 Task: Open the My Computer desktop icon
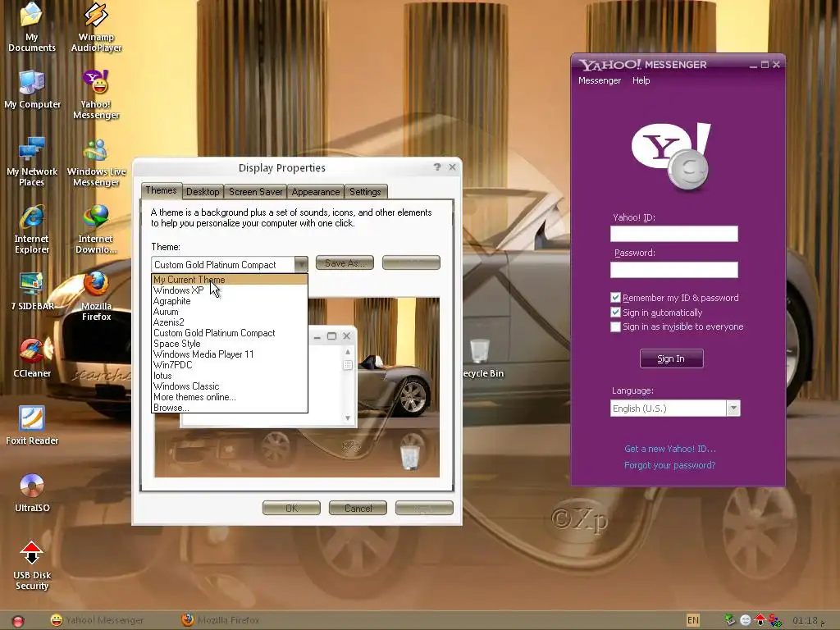click(x=32, y=89)
